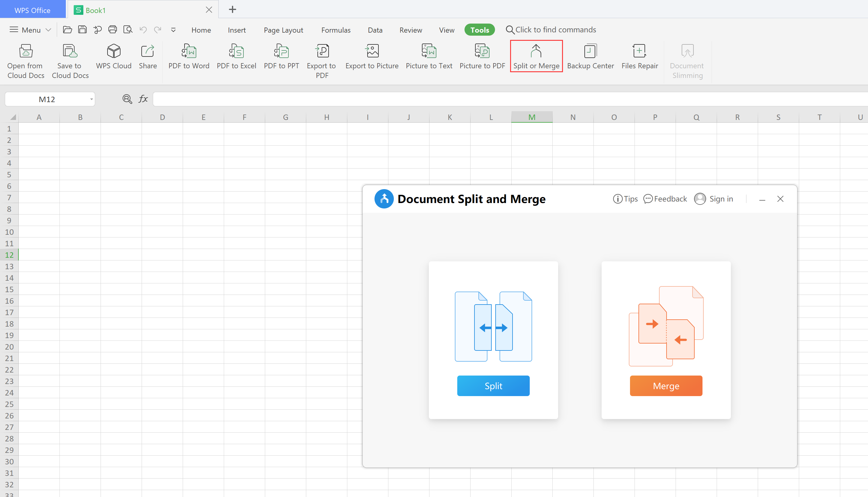Open the WPS Cloud icon
This screenshot has height=497, width=868.
tap(114, 51)
